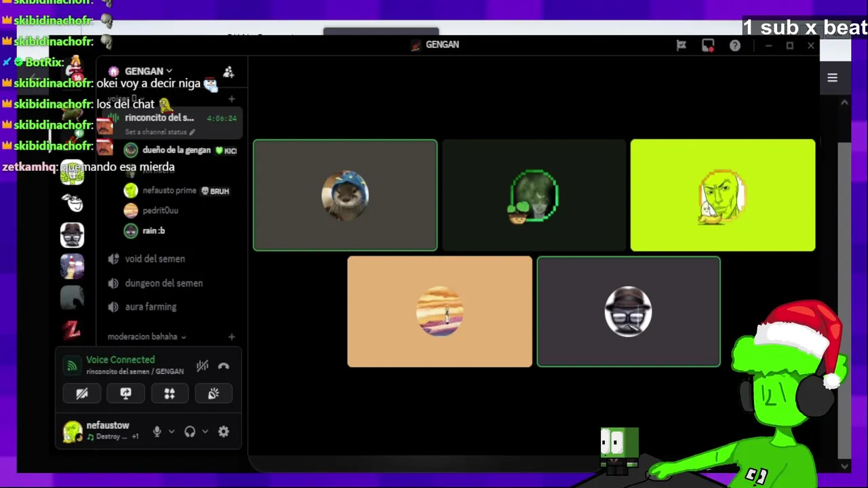Open the Help question mark icon

(735, 45)
